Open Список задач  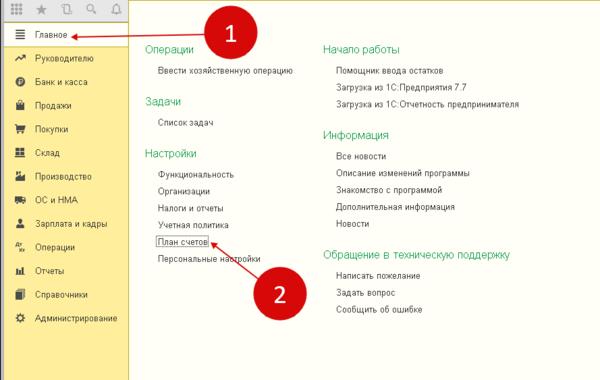[186, 123]
